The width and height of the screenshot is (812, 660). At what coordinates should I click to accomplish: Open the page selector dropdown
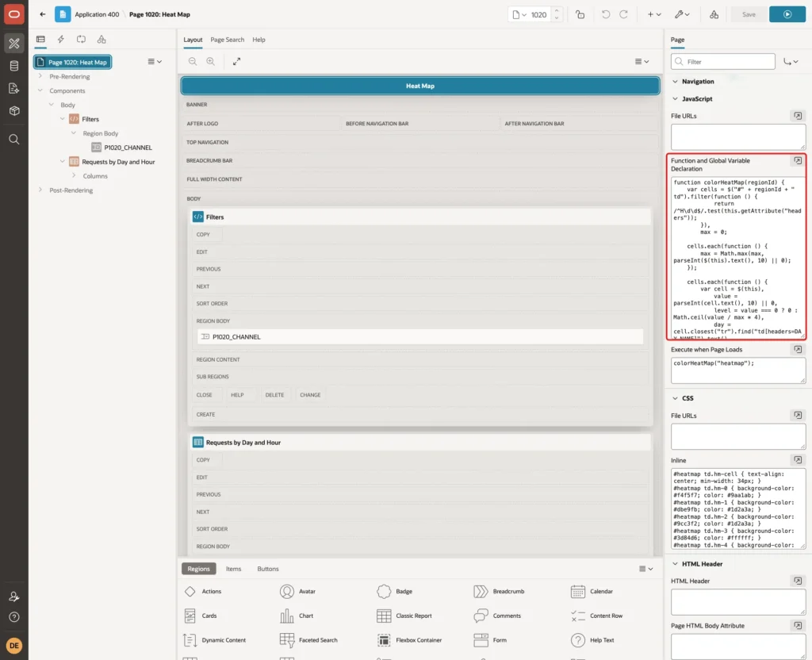tap(519, 14)
